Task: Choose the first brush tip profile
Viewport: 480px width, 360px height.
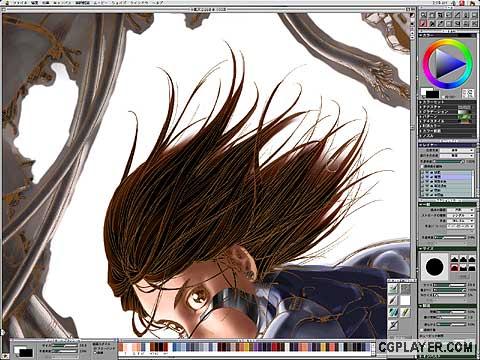Action: (454, 259)
